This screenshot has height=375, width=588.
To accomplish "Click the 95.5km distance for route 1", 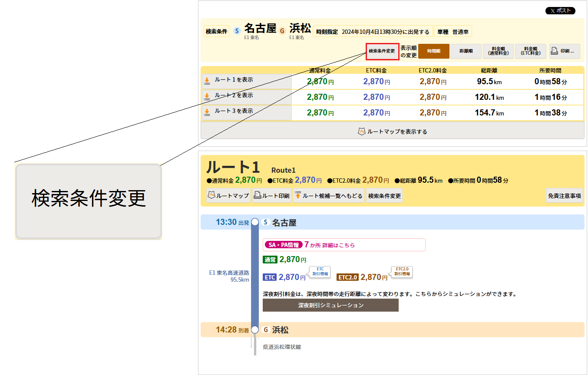I will click(x=490, y=81).
